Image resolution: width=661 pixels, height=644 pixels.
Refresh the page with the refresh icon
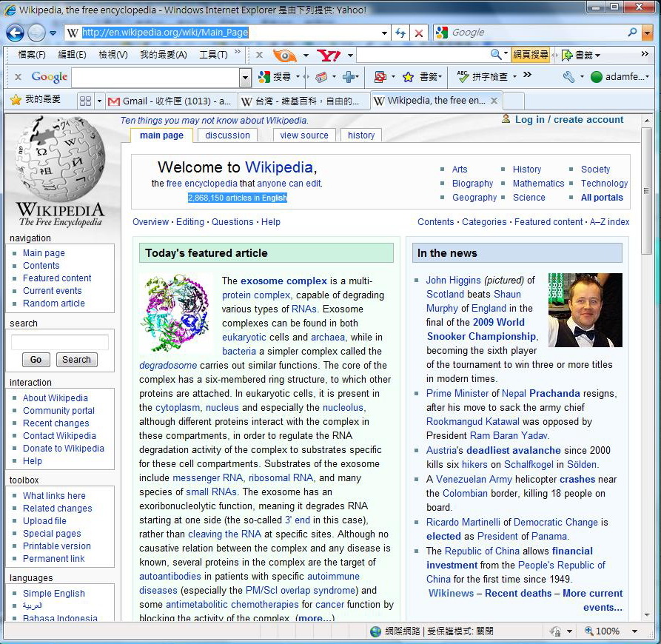400,33
